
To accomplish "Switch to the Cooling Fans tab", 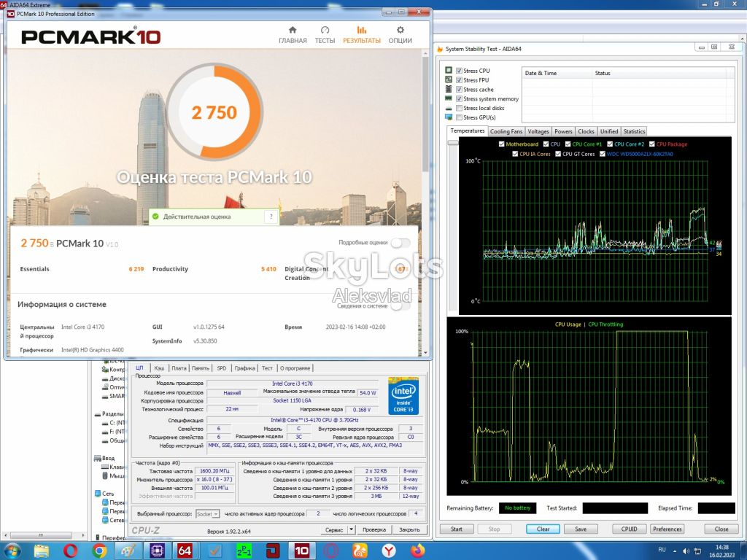I will pyautogui.click(x=506, y=131).
